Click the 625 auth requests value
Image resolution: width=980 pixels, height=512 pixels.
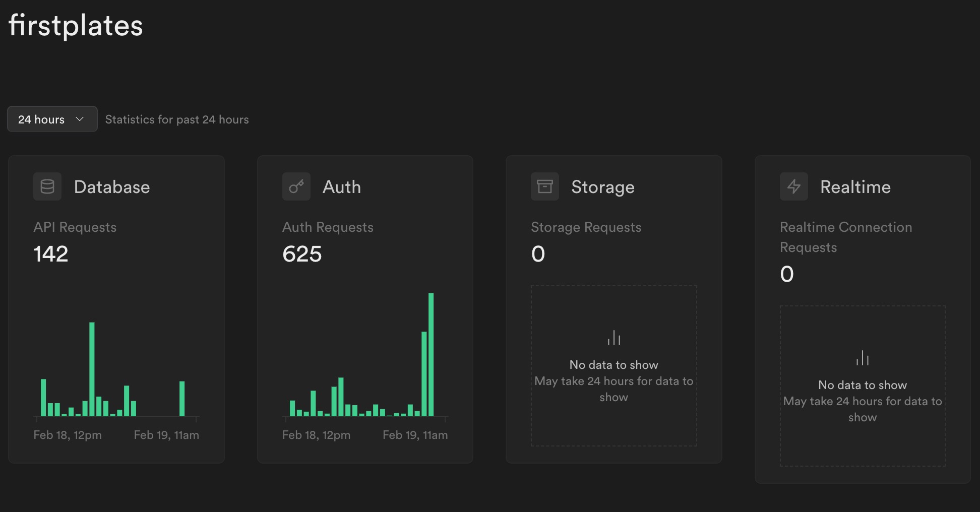pos(302,253)
